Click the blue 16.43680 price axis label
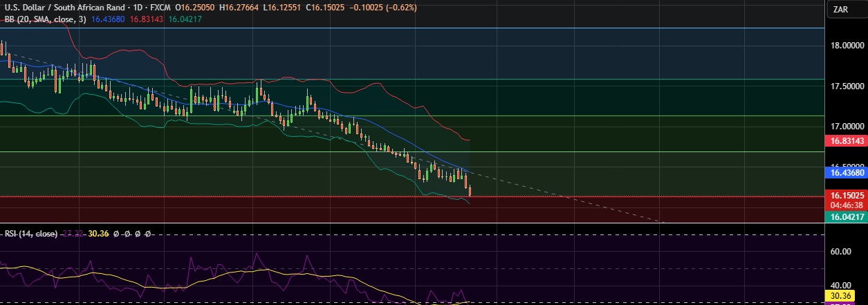The image size is (868, 305). click(846, 172)
